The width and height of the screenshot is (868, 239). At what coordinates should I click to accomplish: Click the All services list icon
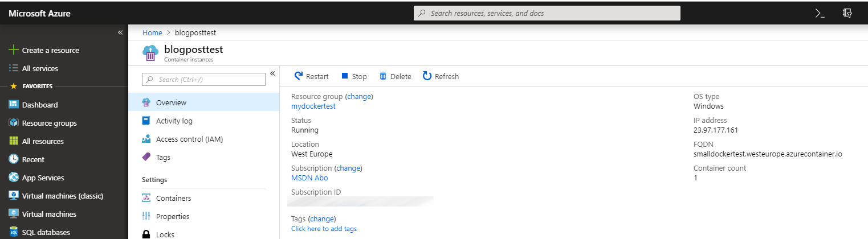click(x=14, y=68)
